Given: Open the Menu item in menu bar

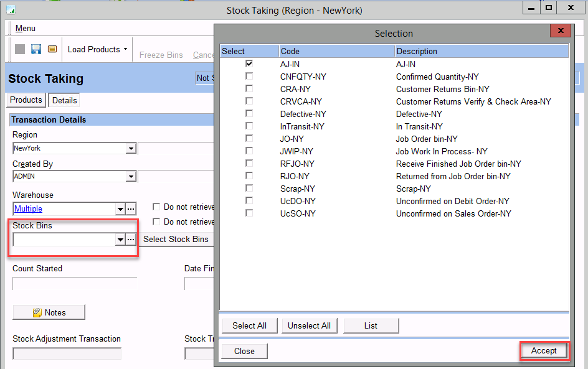Looking at the screenshot, I should pyautogui.click(x=26, y=28).
